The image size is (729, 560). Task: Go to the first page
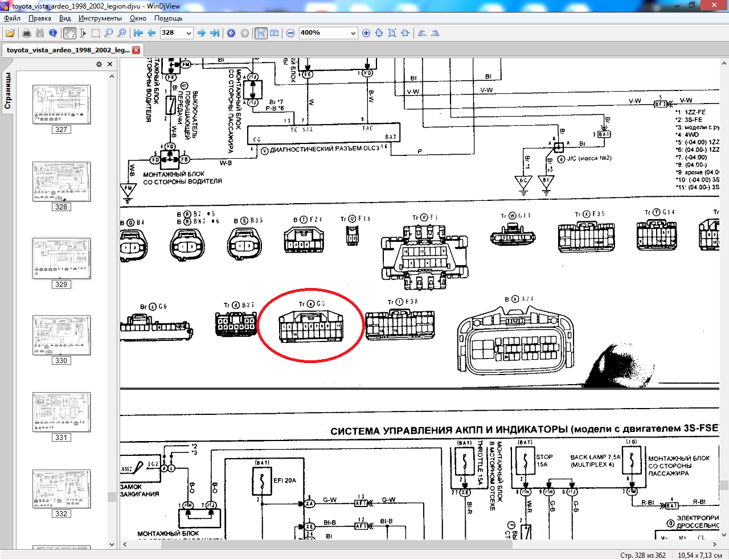(x=138, y=33)
